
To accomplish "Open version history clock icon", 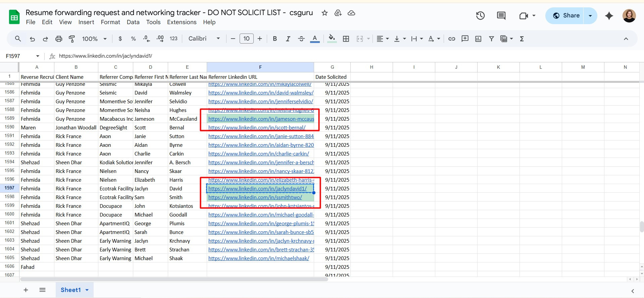I will click(480, 15).
